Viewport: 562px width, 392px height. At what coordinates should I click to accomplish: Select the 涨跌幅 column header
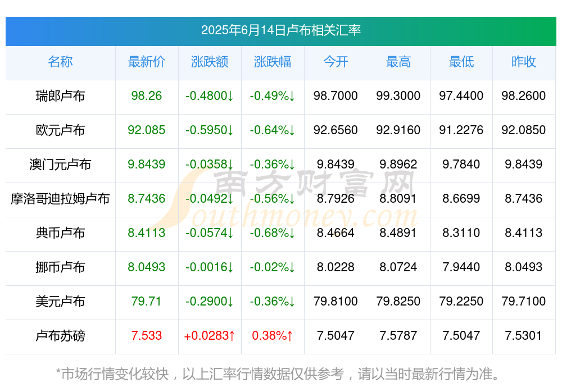273,62
